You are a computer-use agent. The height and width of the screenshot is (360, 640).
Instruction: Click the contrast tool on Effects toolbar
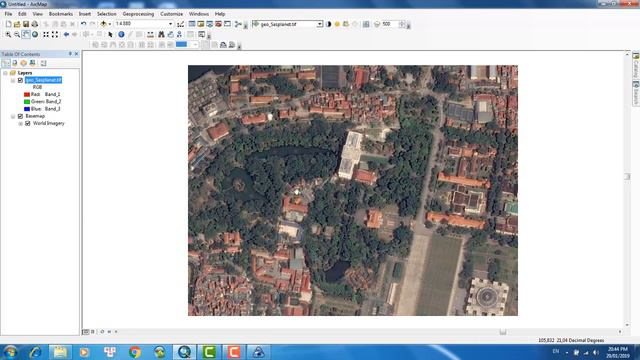(329, 24)
